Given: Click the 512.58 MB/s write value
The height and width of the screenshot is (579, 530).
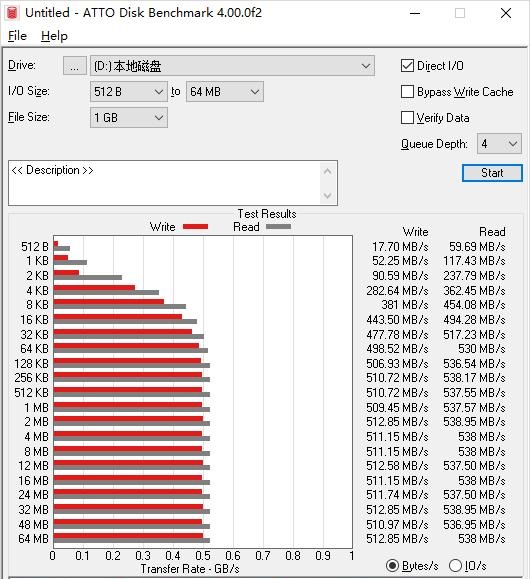Looking at the screenshot, I should pyautogui.click(x=397, y=466).
